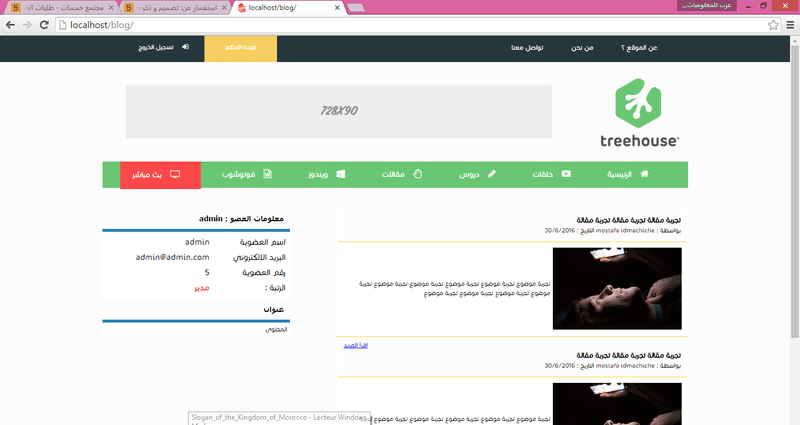Click the treehouse logo
The width and height of the screenshot is (800, 425).
click(639, 113)
